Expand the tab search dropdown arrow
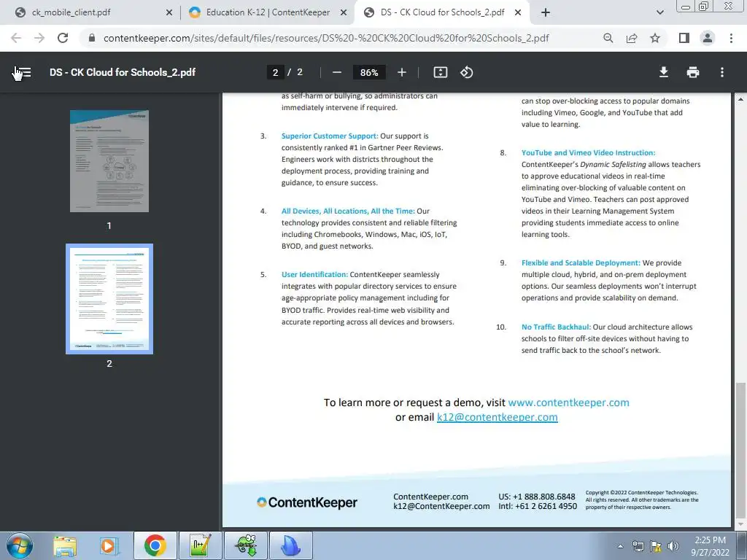 pyautogui.click(x=659, y=13)
